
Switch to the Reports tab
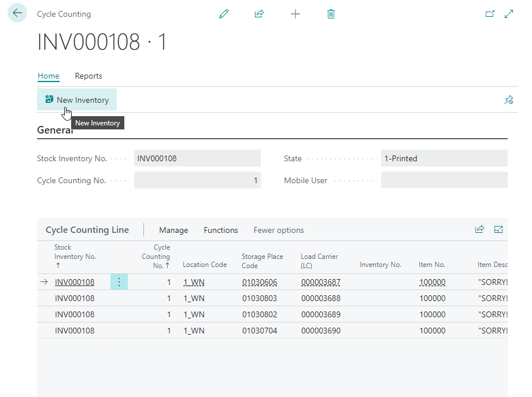tap(88, 76)
